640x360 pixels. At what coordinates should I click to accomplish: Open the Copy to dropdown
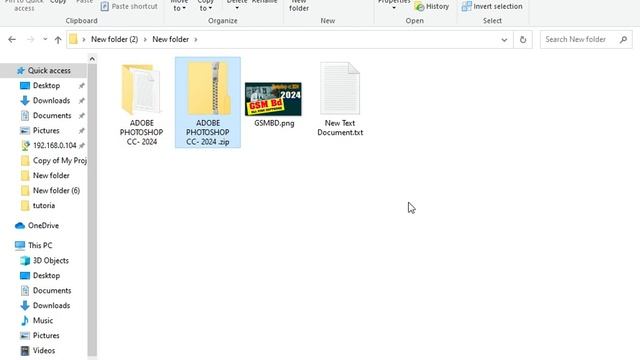205,6
